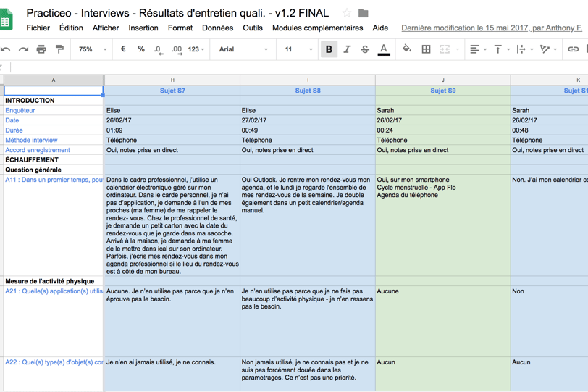Open Dernière modification revision history link
Viewport: 588px width, 392px height.
(492, 28)
